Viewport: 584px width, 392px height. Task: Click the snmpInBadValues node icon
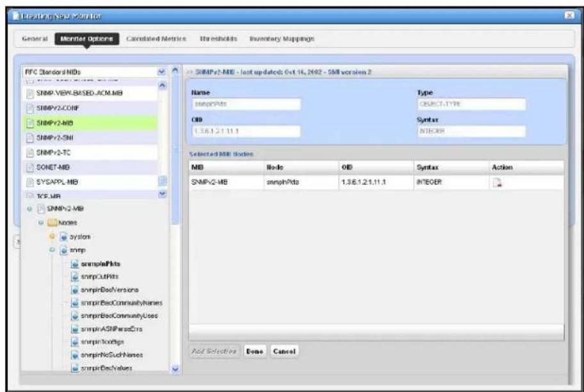(75, 368)
